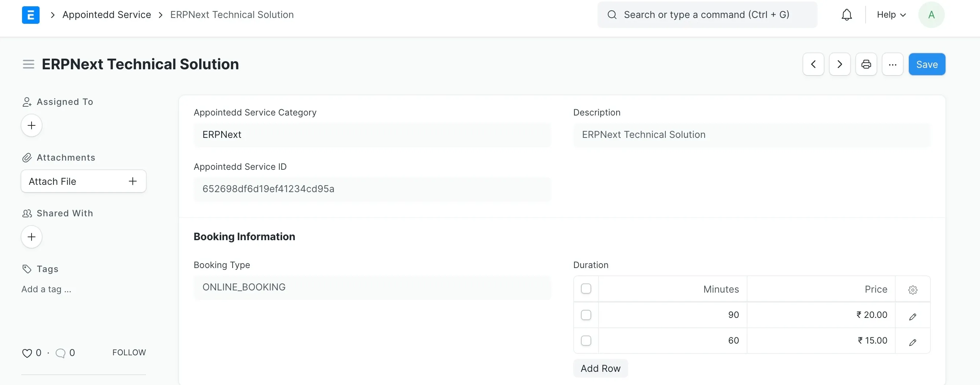Screen dimensions: 980x385
Task: Open the user avatar A menu
Action: point(931,15)
